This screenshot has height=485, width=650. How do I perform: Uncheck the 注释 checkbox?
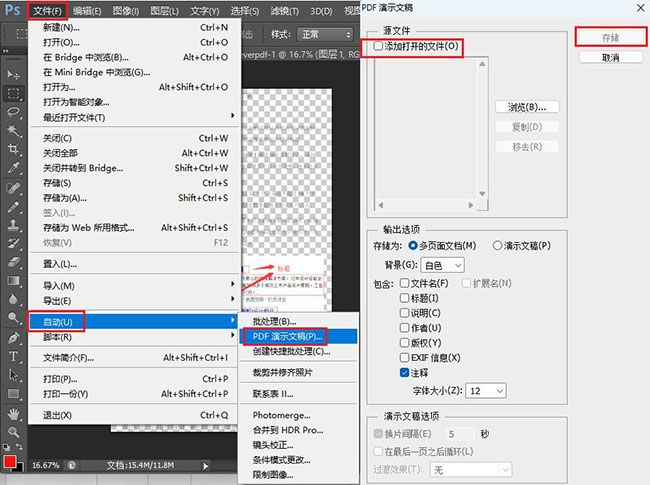pos(405,373)
